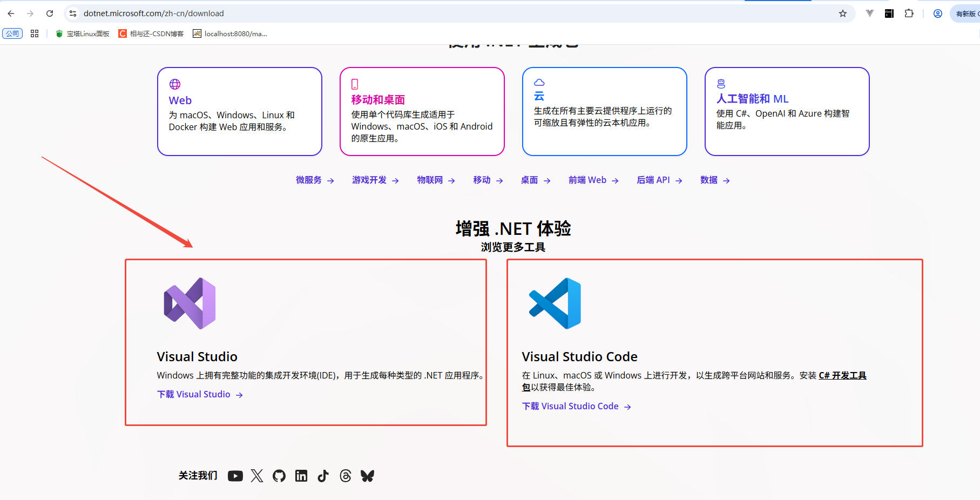Click 下载 Visual Studio Code link
980x500 pixels.
pyautogui.click(x=576, y=407)
